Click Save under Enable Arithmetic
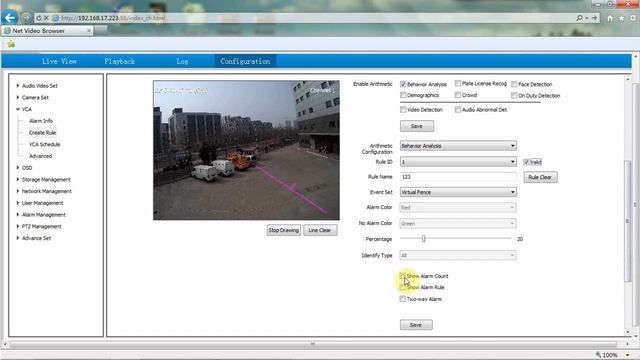The width and height of the screenshot is (640, 360). 417,126
